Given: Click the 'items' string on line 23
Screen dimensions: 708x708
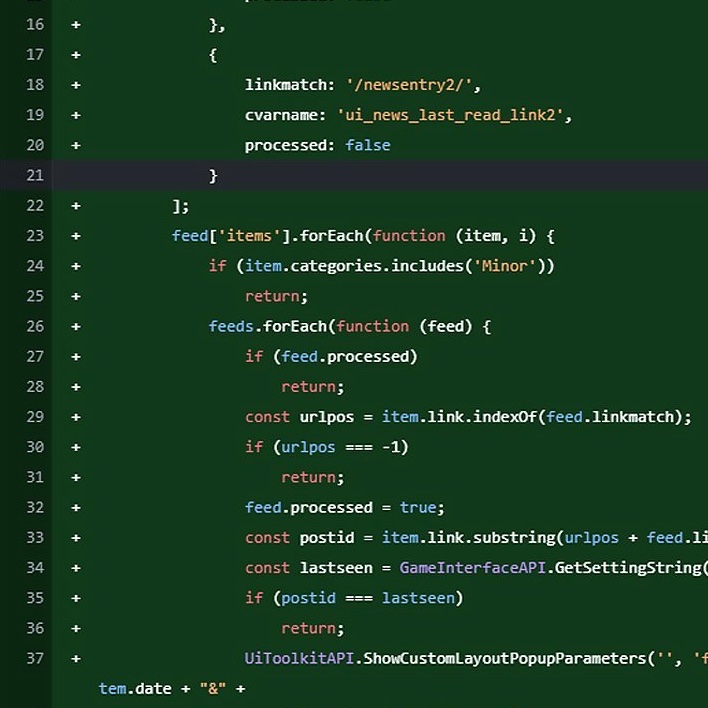Looking at the screenshot, I should tap(249, 236).
